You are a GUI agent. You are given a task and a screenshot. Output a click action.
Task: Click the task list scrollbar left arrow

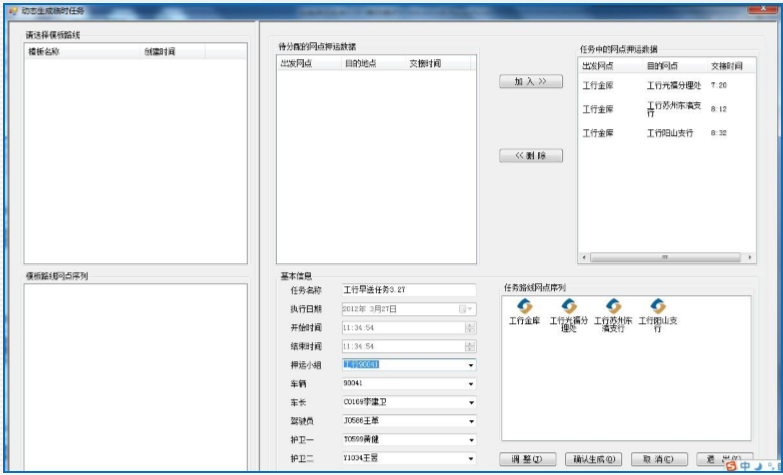coord(584,257)
